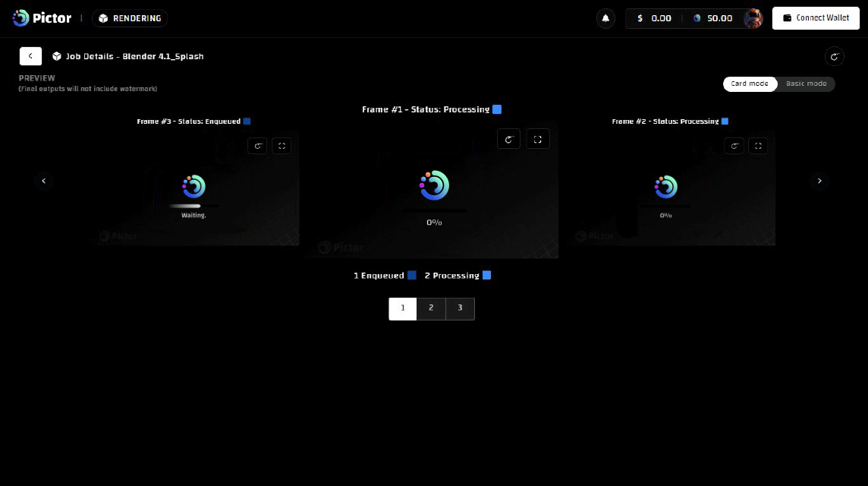
Task: Click Frame #3 Enqueued color swatch
Action: point(247,121)
